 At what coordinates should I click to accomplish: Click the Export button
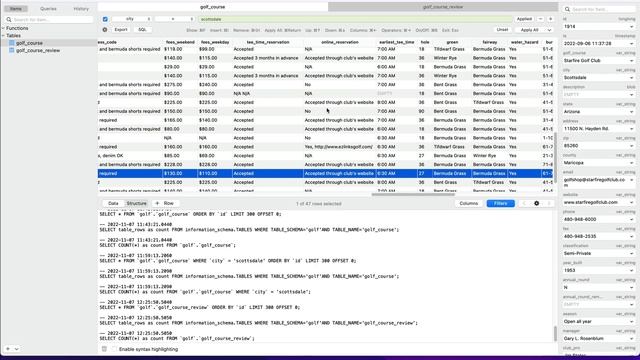pos(121,30)
